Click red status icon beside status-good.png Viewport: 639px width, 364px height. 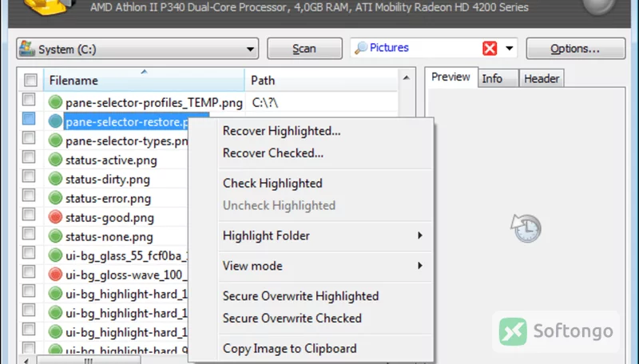(55, 217)
